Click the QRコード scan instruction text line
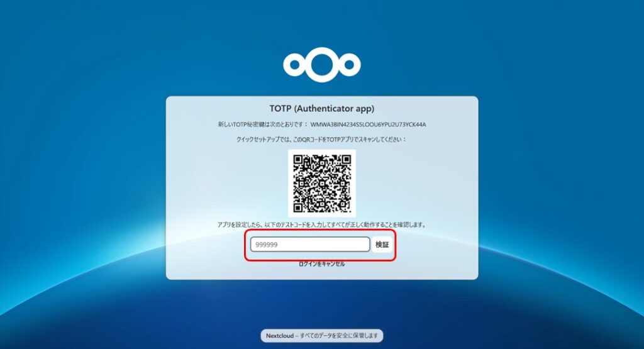The height and width of the screenshot is (349, 644). tap(321, 140)
